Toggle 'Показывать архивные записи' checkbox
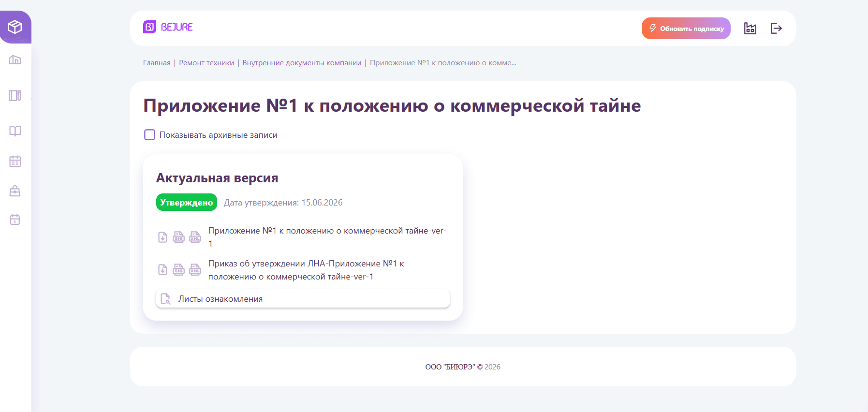Image resolution: width=868 pixels, height=412 pixels. (x=149, y=135)
